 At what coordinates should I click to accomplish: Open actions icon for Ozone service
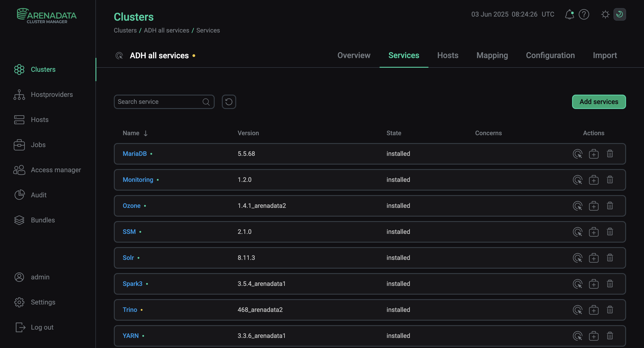tap(577, 206)
